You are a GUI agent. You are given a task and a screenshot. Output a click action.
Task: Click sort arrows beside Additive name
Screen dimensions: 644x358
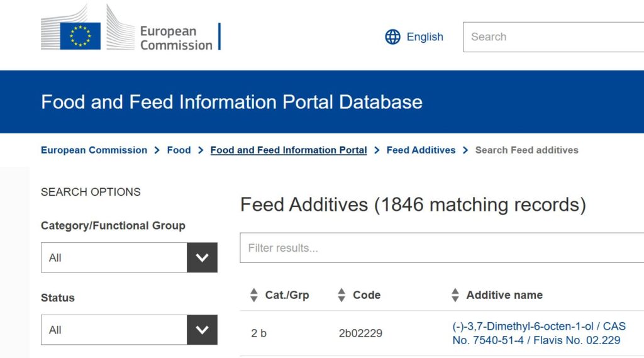point(455,294)
